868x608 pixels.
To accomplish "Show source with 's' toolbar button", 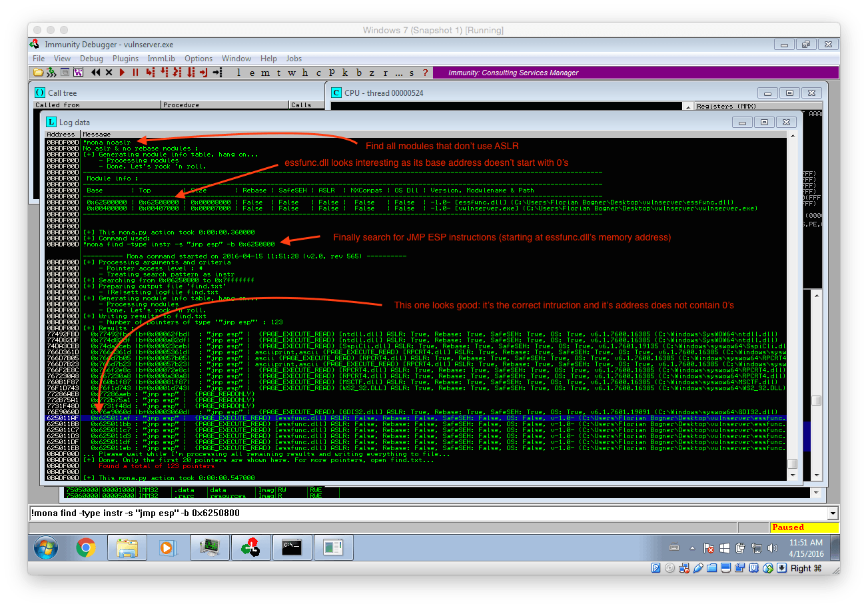I will [x=412, y=73].
